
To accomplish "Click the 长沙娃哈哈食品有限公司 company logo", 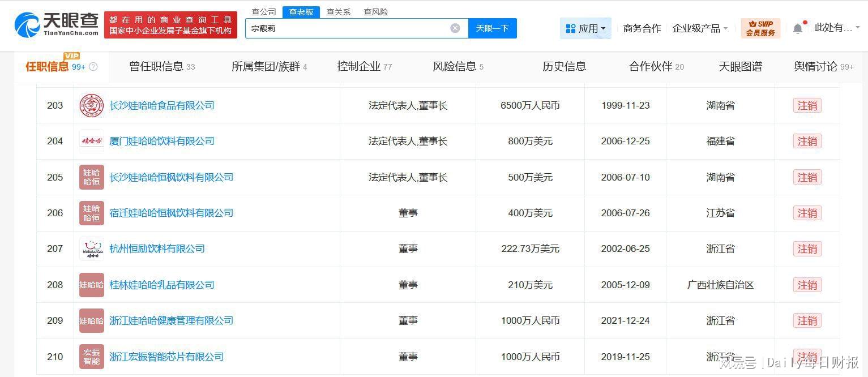I will [x=91, y=106].
